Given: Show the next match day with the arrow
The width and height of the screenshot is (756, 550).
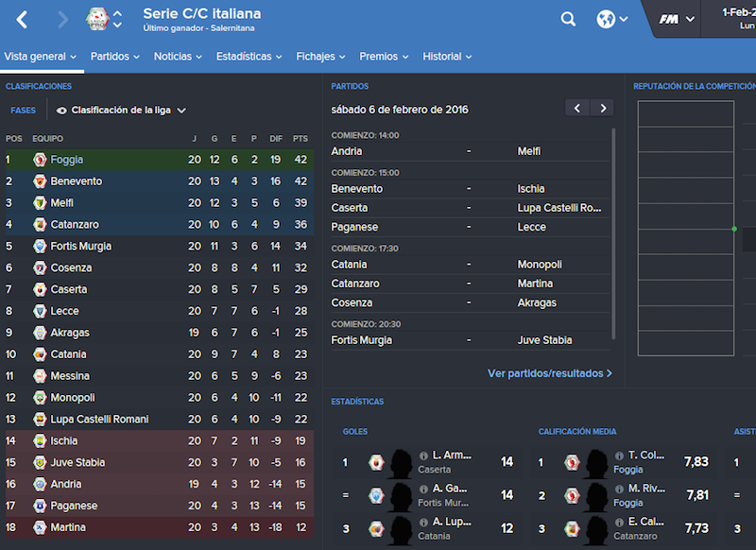Looking at the screenshot, I should [603, 108].
